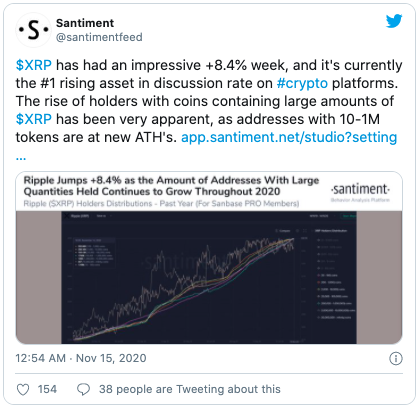420x413 pixels.
Task: Open the first $XRP cashtag
Action: 34,65
